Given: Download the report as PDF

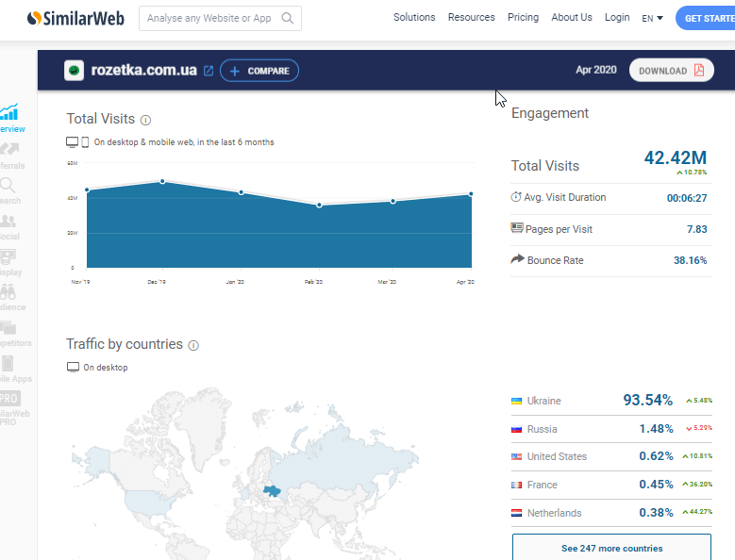Looking at the screenshot, I should pos(671,71).
